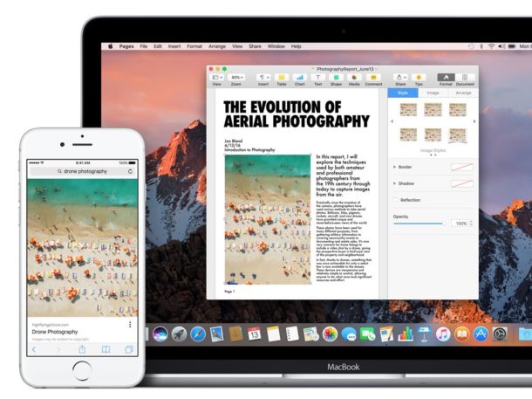This screenshot has height=399, width=532.
Task: Click the Opacity slider
Action: [418, 224]
